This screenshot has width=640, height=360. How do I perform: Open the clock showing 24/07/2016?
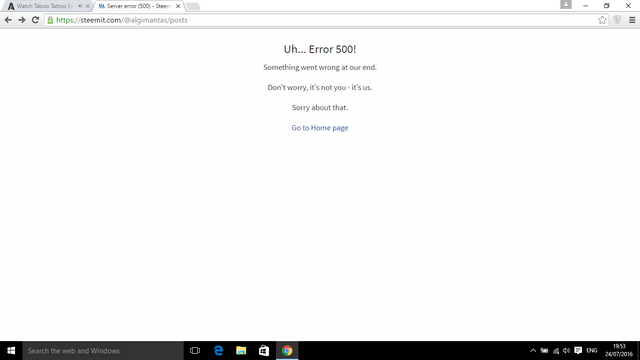[619, 351]
